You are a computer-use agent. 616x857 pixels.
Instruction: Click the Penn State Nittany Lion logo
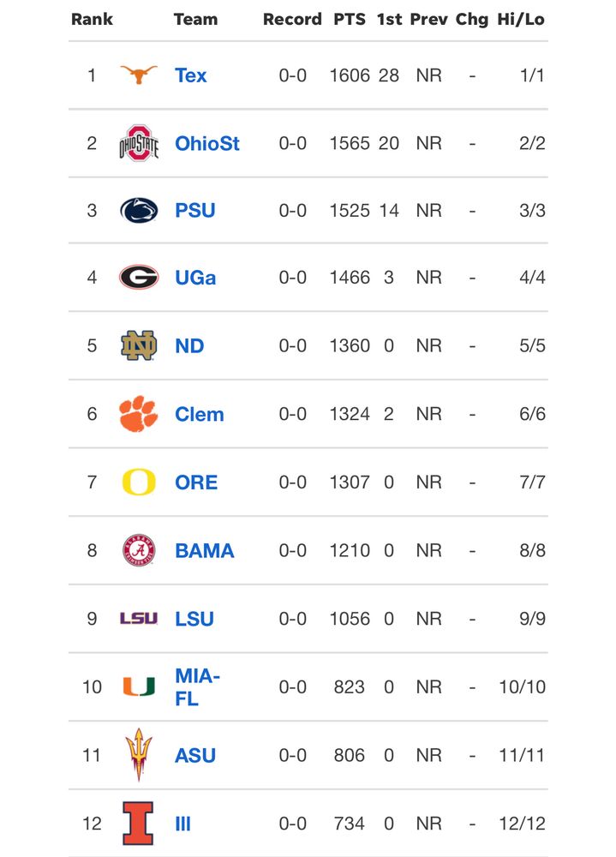(x=139, y=211)
